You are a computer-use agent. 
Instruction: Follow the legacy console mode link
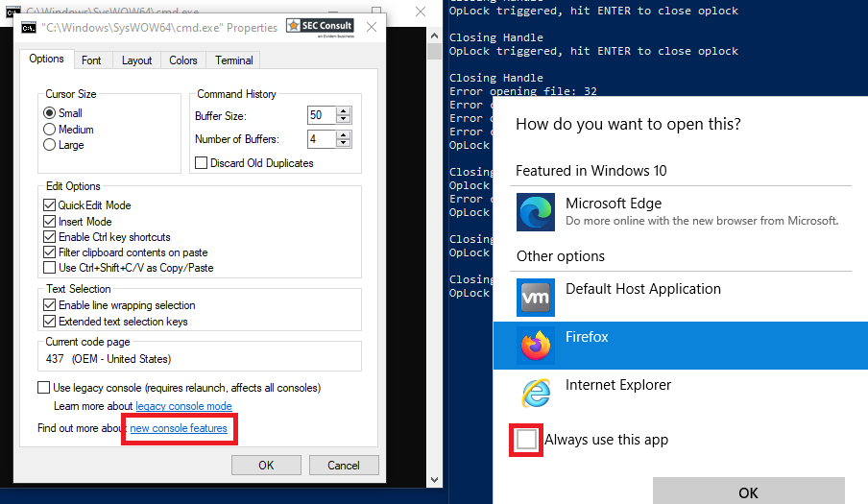tap(183, 406)
